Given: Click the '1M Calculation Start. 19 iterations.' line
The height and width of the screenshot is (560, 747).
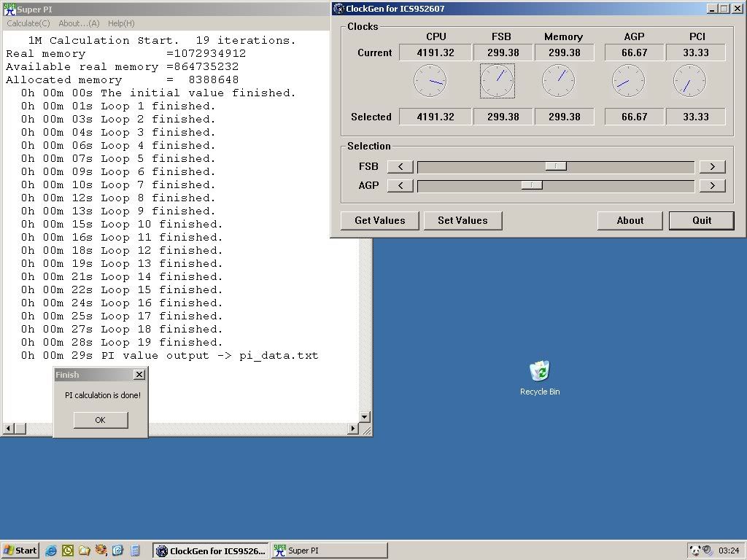Looking at the screenshot, I should coord(162,41).
